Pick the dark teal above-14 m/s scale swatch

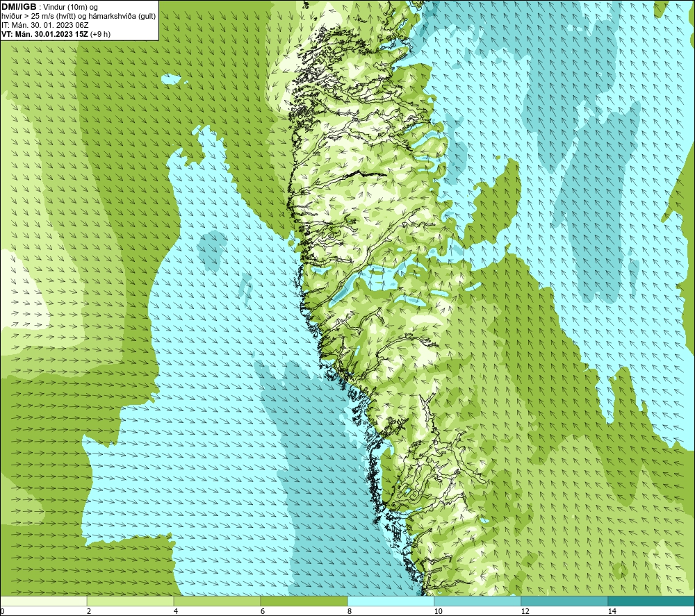(651, 601)
